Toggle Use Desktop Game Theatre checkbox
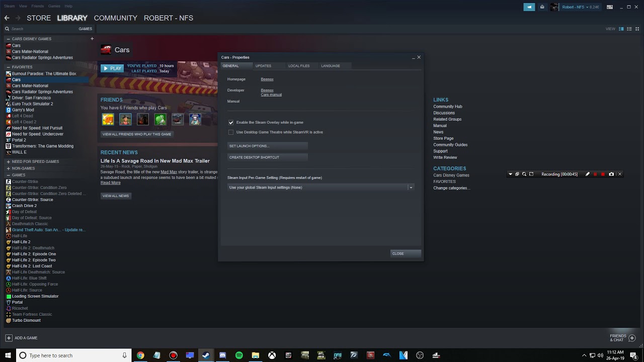The width and height of the screenshot is (644, 362). point(231,132)
